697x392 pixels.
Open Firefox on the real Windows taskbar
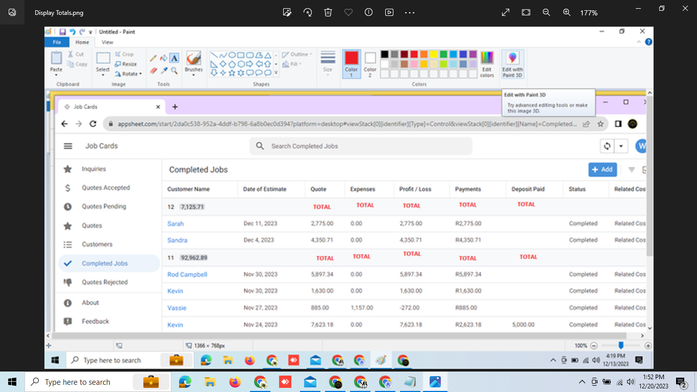pos(235,382)
